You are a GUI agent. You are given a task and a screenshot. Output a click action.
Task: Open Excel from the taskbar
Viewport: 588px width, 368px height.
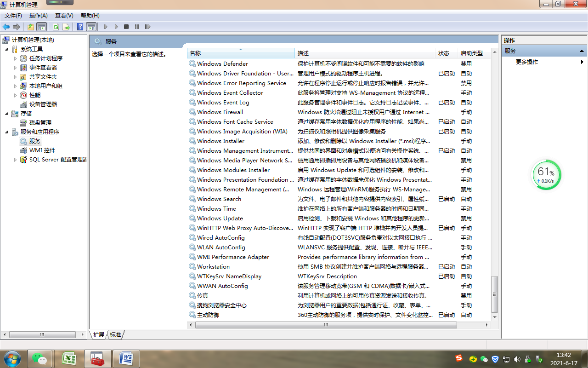coord(68,359)
